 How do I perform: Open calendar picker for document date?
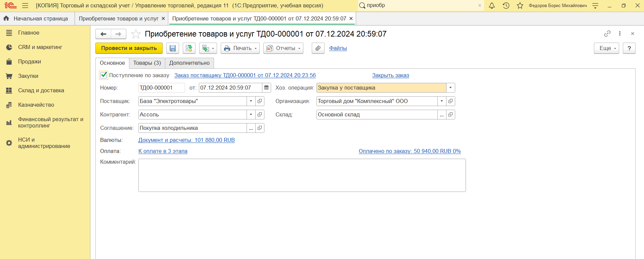pyautogui.click(x=266, y=88)
